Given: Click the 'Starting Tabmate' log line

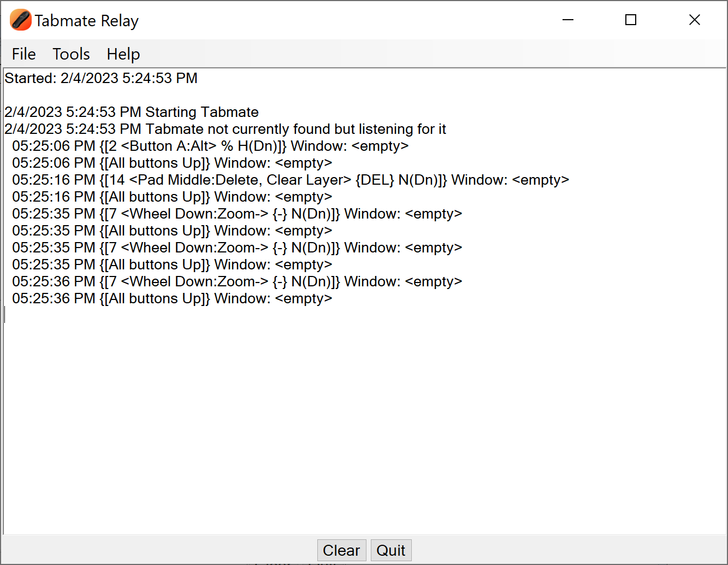Looking at the screenshot, I should (x=132, y=112).
